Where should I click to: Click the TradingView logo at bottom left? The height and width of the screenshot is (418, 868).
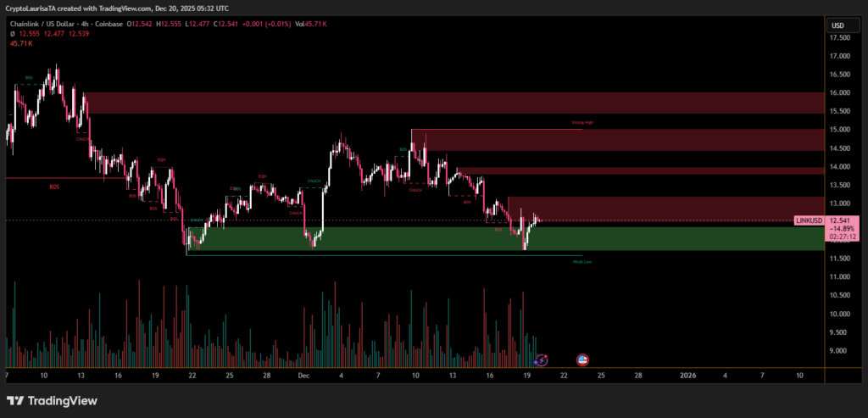[x=52, y=400]
